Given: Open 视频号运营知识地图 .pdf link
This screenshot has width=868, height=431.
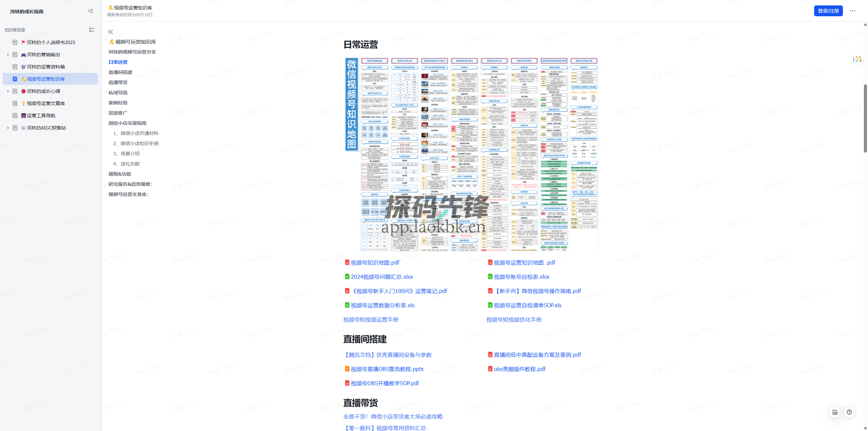Looking at the screenshot, I should click(525, 262).
